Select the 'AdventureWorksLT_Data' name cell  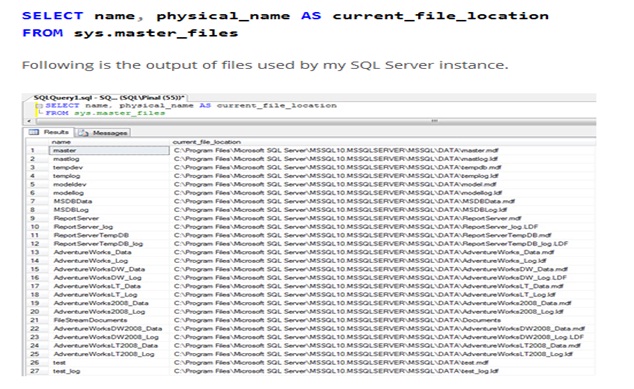click(x=109, y=286)
